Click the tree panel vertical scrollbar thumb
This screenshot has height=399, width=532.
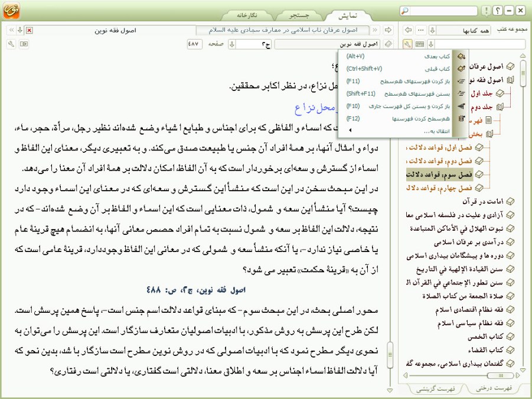tap(523, 73)
